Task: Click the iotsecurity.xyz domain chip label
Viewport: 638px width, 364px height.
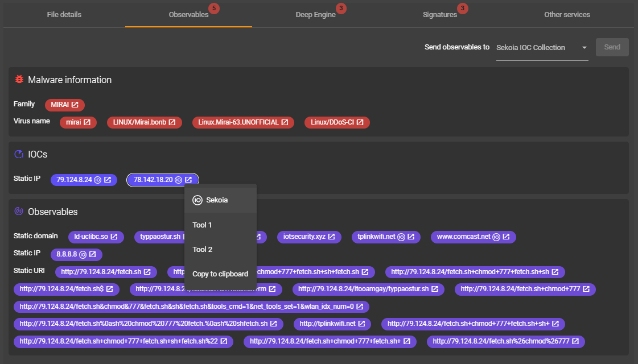Action: (304, 237)
